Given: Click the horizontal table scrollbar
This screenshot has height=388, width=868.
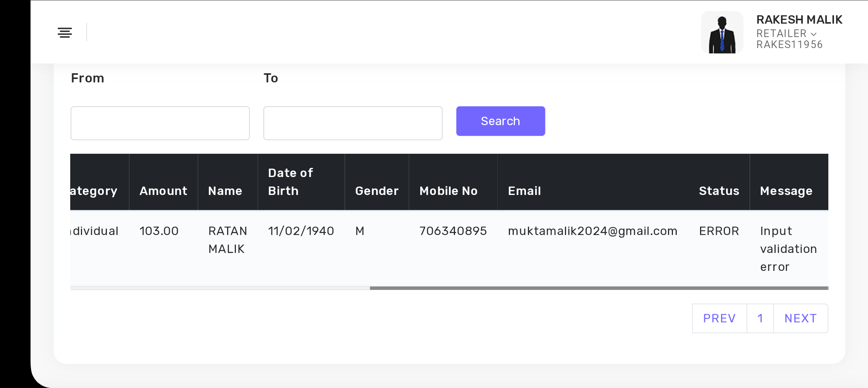Looking at the screenshot, I should click(x=599, y=288).
